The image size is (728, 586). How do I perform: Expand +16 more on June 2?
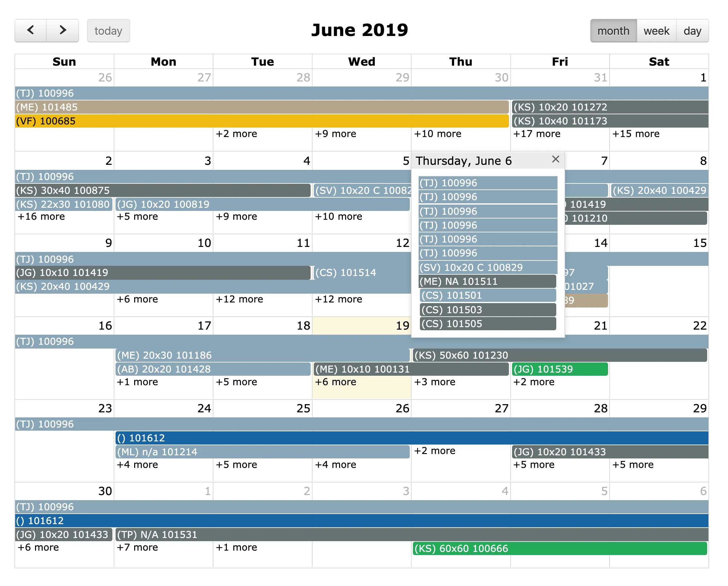point(41,217)
